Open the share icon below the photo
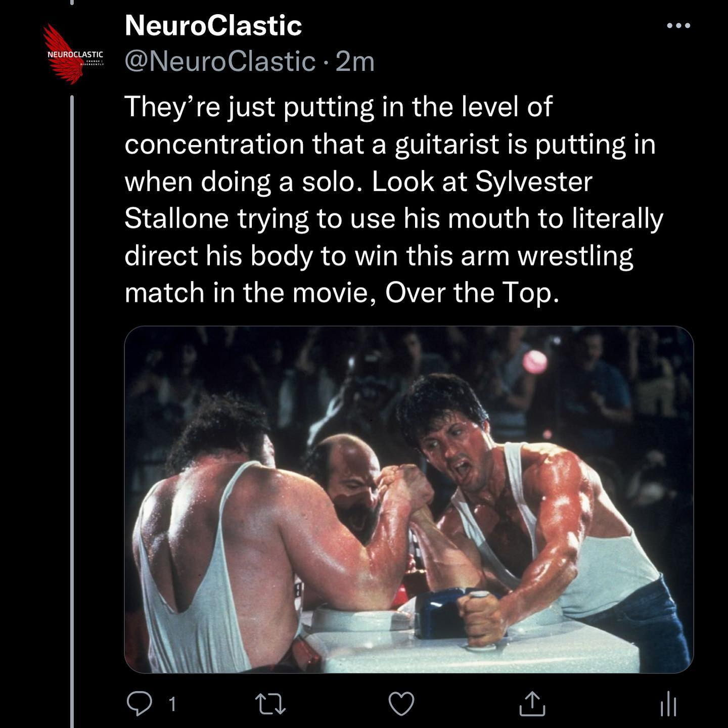The image size is (728, 728). click(x=532, y=704)
